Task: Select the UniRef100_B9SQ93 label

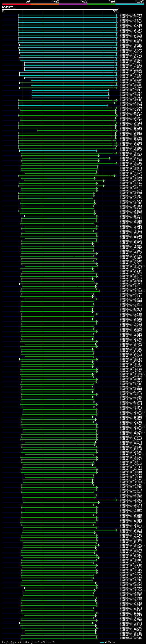Action: pyautogui.click(x=131, y=151)
